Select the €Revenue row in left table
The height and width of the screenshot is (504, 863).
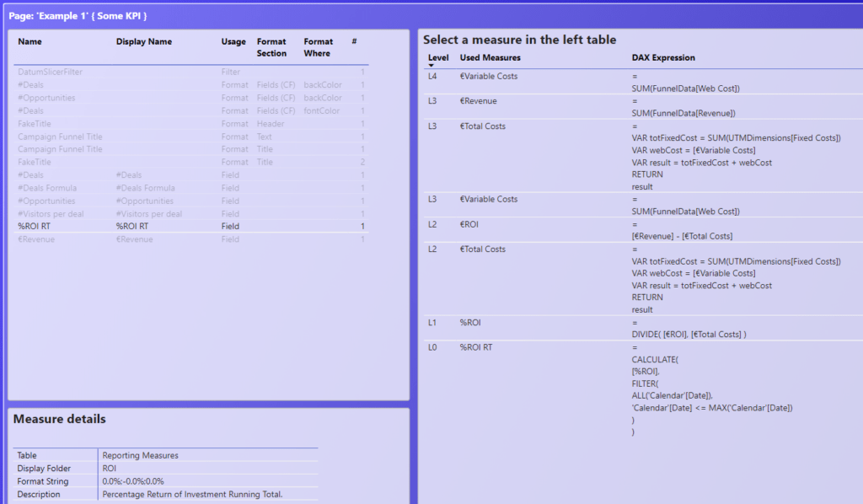(38, 239)
